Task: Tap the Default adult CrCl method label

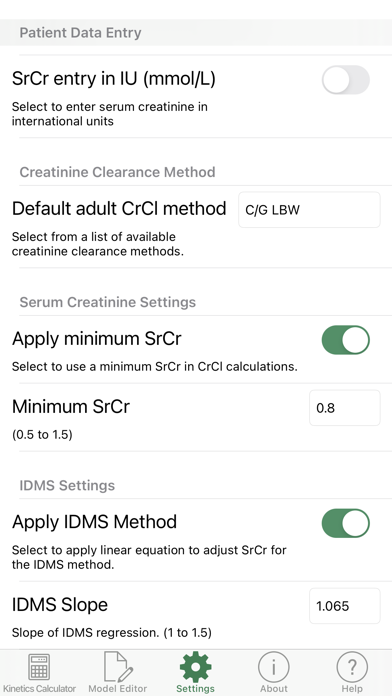Action: [119, 208]
